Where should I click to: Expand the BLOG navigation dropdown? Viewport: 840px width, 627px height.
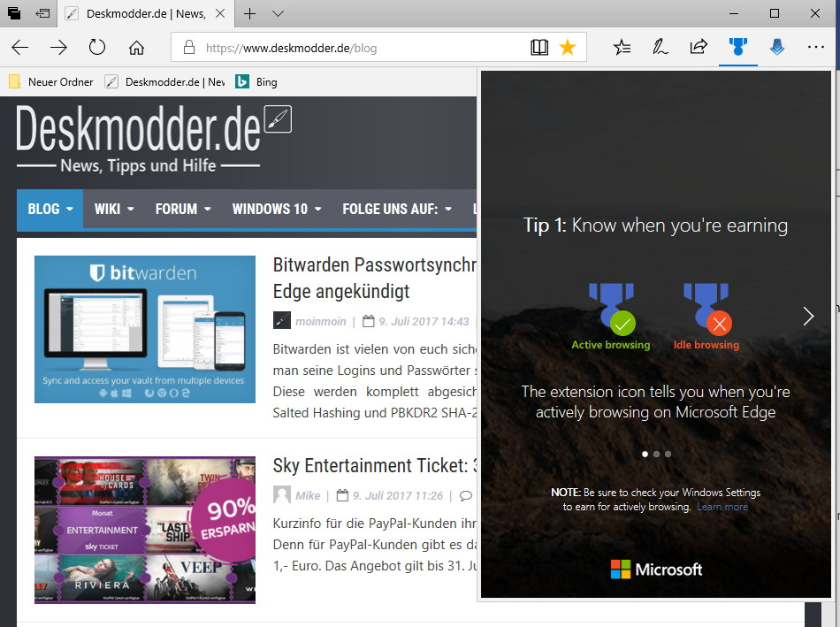tap(50, 209)
